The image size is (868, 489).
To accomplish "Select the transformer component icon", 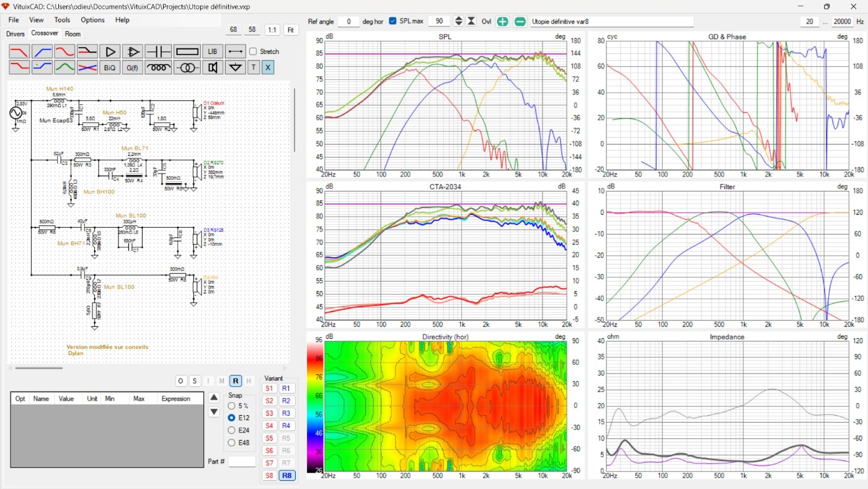I will coord(187,68).
